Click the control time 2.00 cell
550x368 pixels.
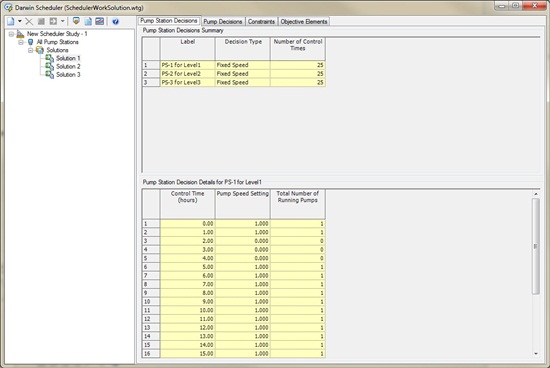(188, 241)
